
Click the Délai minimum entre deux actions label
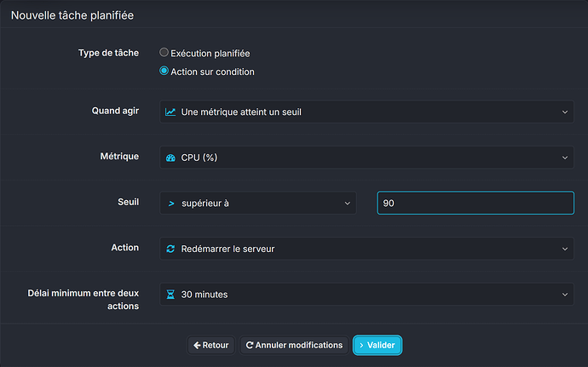pyautogui.click(x=84, y=300)
